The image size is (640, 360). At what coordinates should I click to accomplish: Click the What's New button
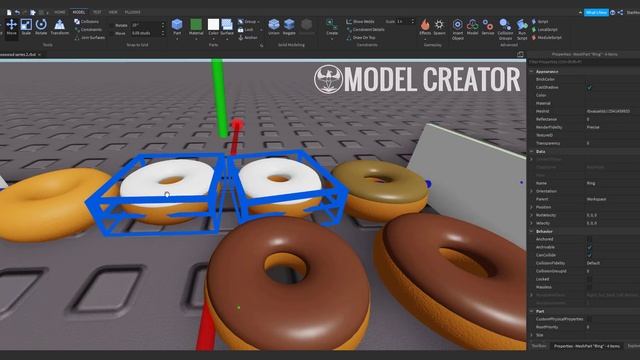click(x=596, y=13)
